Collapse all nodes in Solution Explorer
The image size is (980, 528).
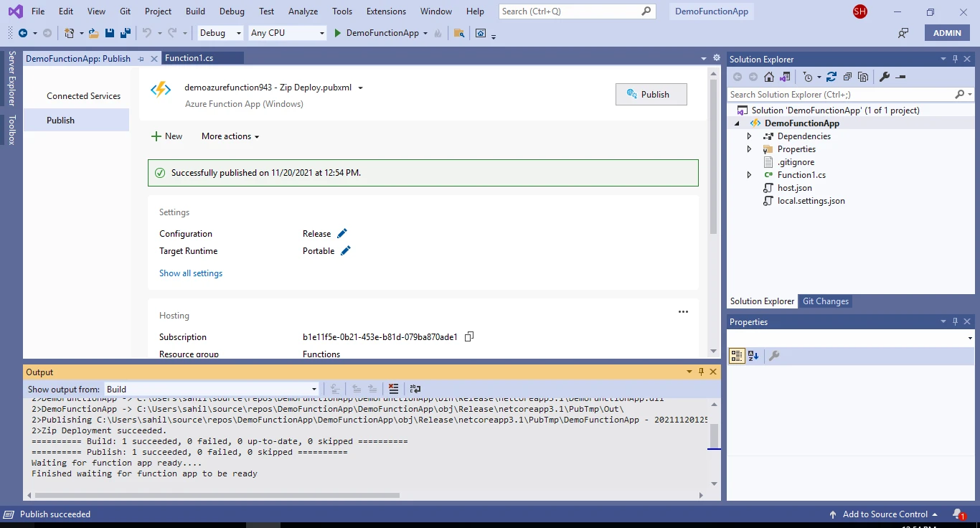point(847,77)
